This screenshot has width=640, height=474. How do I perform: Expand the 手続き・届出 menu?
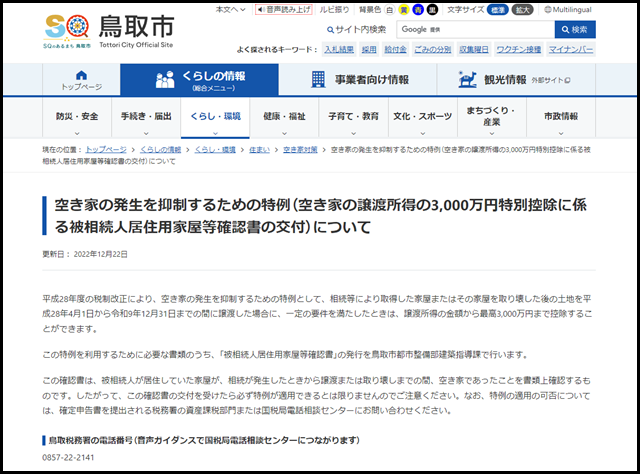tap(146, 119)
